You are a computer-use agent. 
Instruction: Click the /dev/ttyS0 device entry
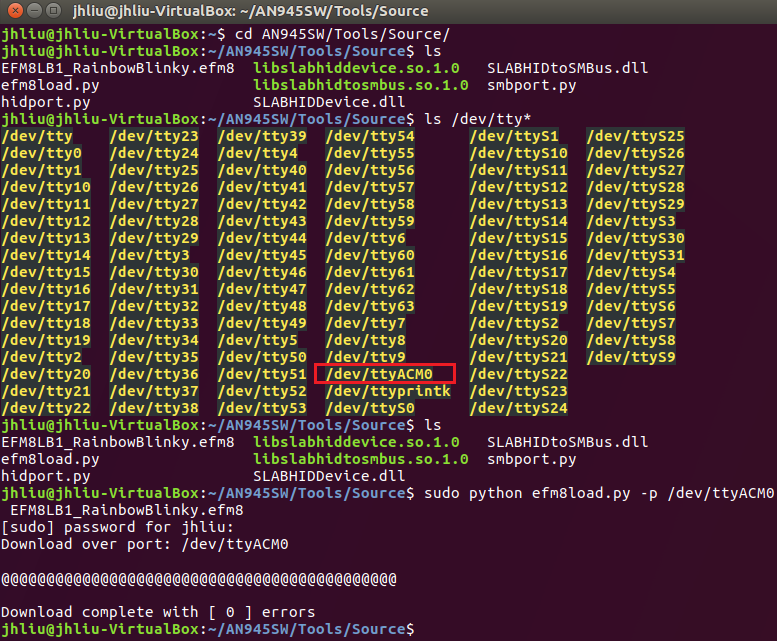pyautogui.click(x=370, y=408)
